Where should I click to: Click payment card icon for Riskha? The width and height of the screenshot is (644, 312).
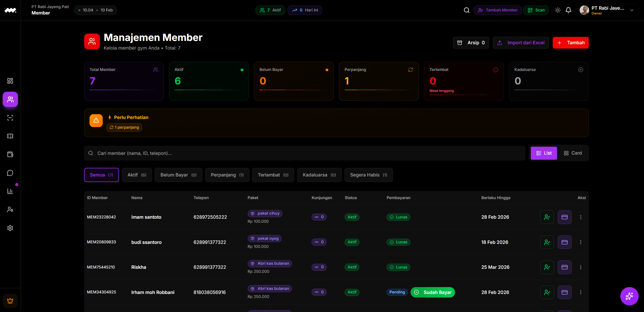click(x=564, y=267)
